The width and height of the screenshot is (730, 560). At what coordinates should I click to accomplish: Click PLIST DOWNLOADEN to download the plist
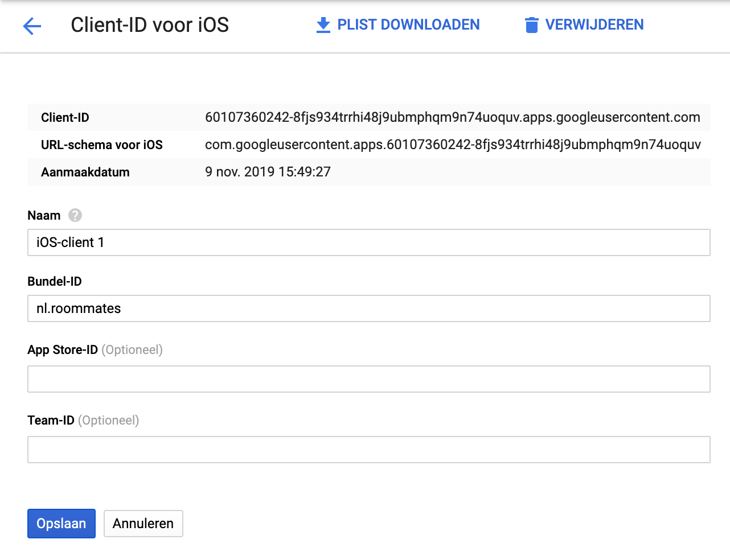pos(408,24)
